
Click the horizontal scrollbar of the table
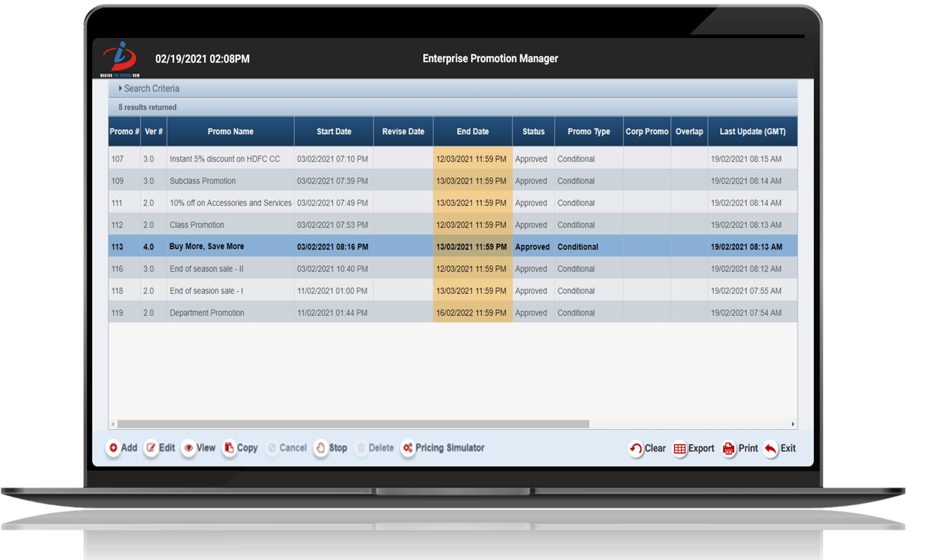pyautogui.click(x=352, y=424)
